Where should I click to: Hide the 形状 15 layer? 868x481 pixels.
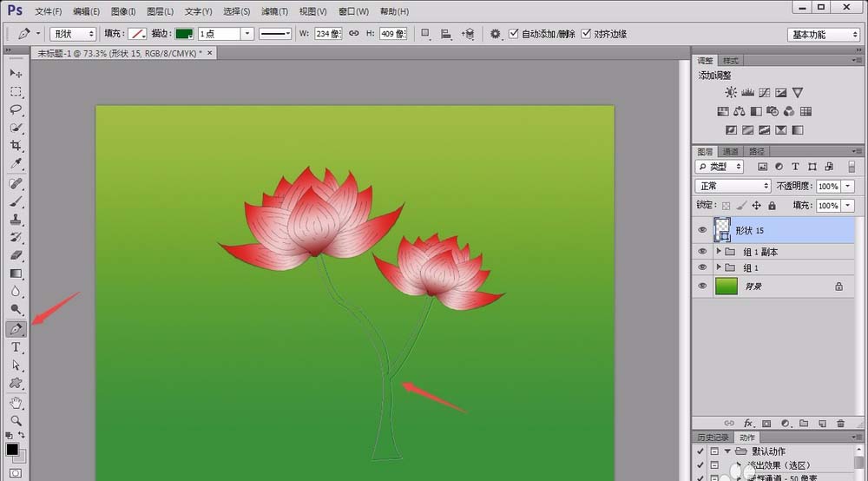pyautogui.click(x=702, y=230)
